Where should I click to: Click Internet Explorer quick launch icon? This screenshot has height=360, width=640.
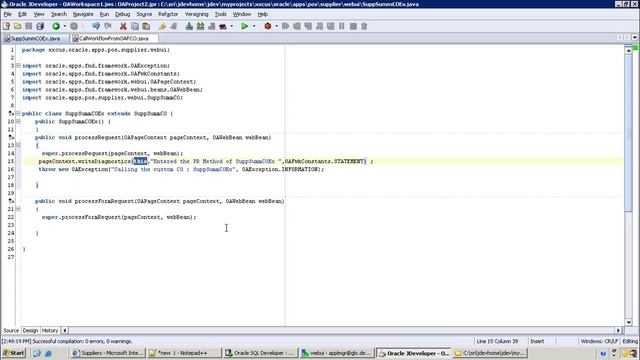pyautogui.click(x=48, y=353)
